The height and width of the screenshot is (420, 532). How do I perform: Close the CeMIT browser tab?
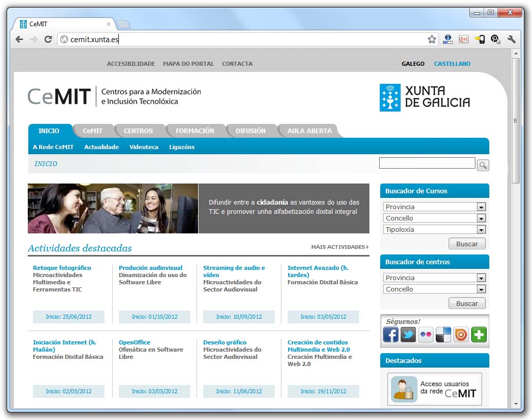pos(108,24)
